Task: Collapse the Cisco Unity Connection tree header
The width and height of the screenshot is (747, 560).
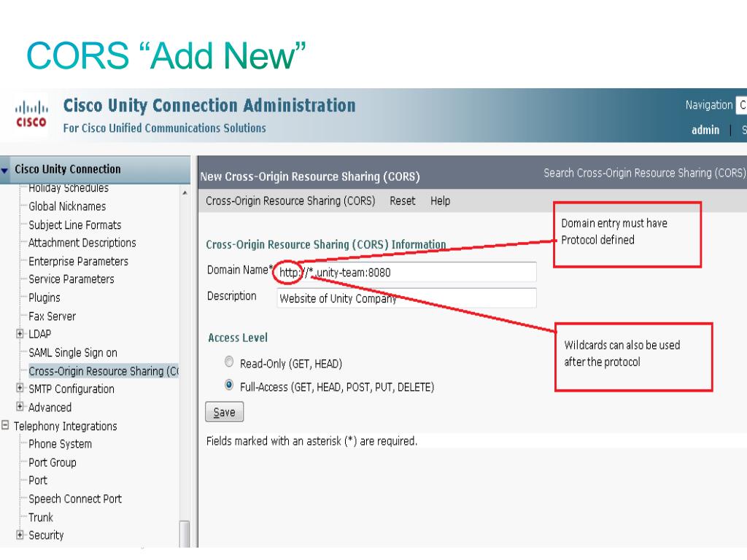Action: click(x=5, y=170)
